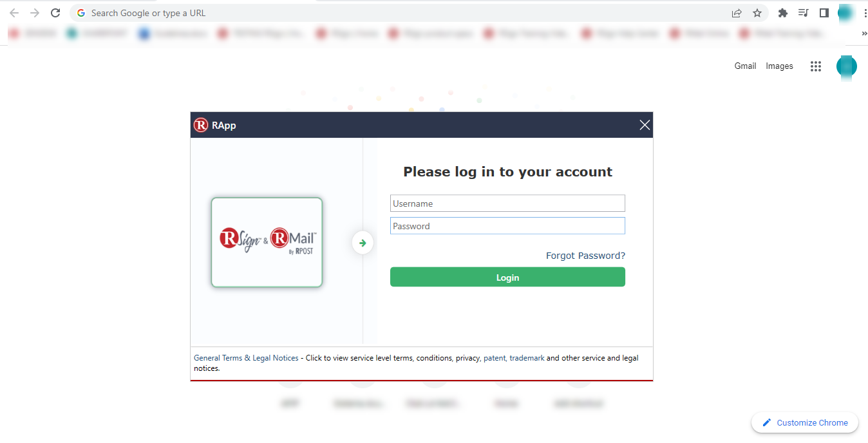
Task: Click the green arrow next icon
Action: [x=363, y=243]
